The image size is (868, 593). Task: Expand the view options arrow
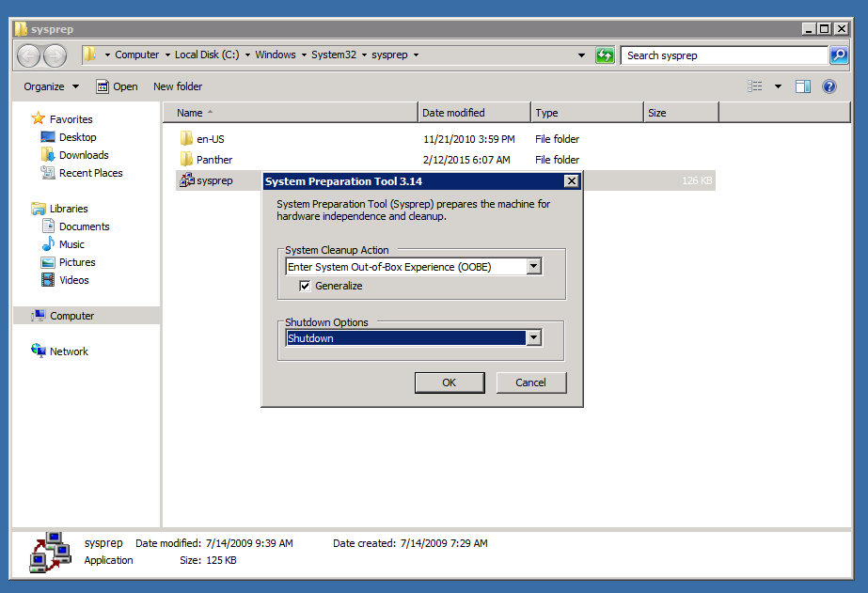[x=778, y=86]
